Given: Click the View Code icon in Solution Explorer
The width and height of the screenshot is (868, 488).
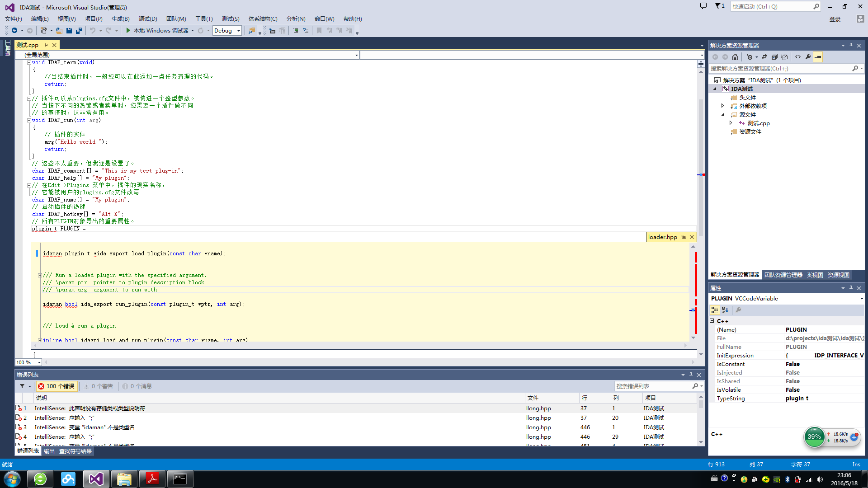Looking at the screenshot, I should coord(798,57).
